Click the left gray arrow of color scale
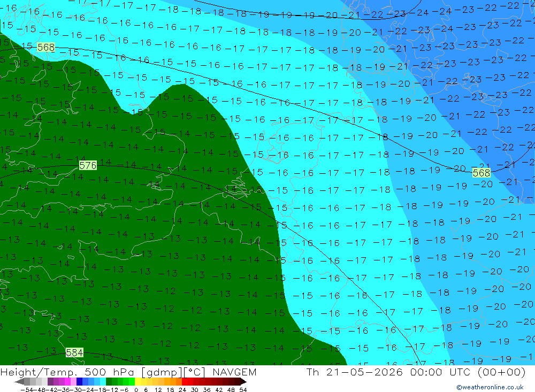 (19, 382)
